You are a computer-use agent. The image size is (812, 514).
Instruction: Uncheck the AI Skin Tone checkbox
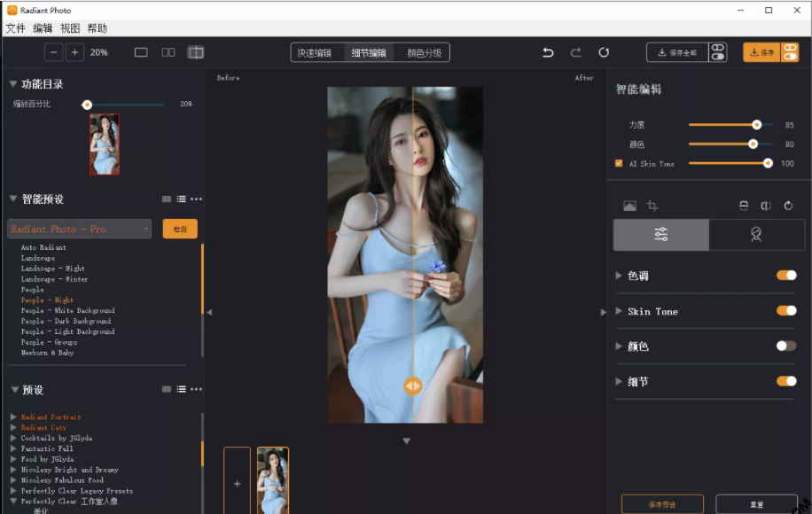619,163
